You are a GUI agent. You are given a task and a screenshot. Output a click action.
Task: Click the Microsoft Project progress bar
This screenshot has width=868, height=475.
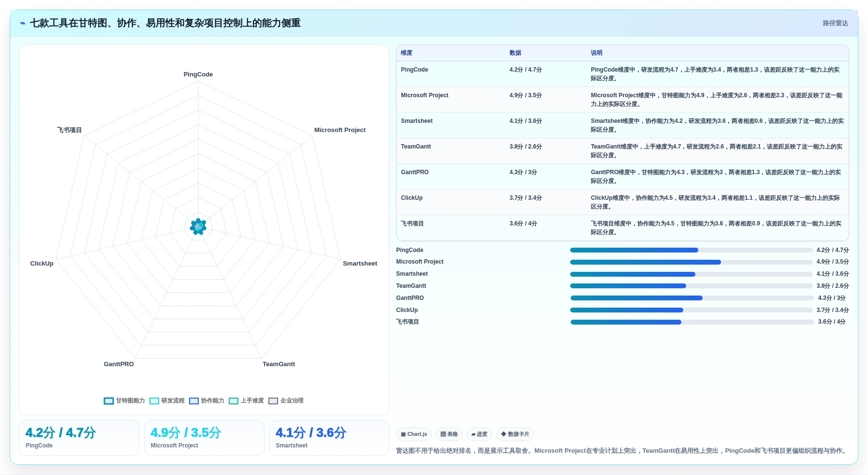(x=691, y=262)
